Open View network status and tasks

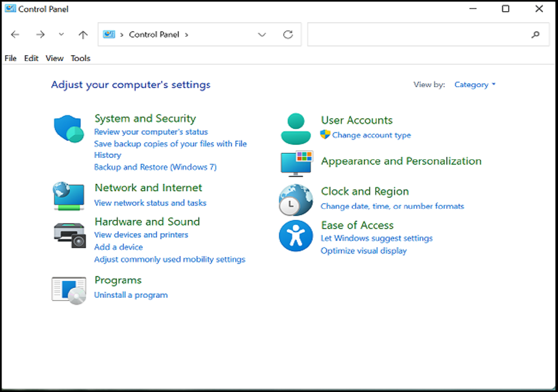point(150,203)
